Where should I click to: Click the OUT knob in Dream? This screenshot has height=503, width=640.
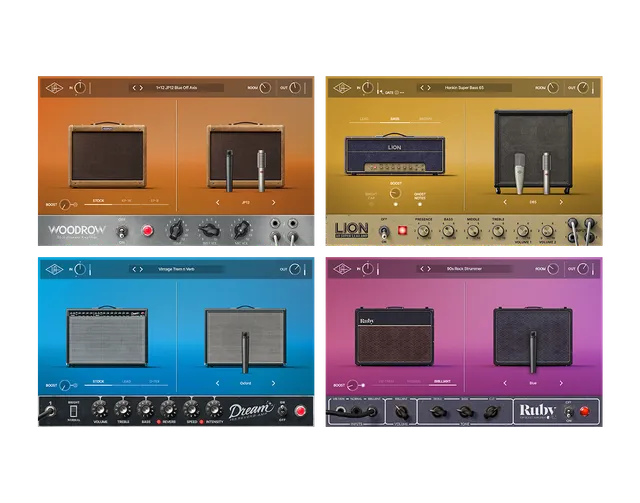(295, 269)
